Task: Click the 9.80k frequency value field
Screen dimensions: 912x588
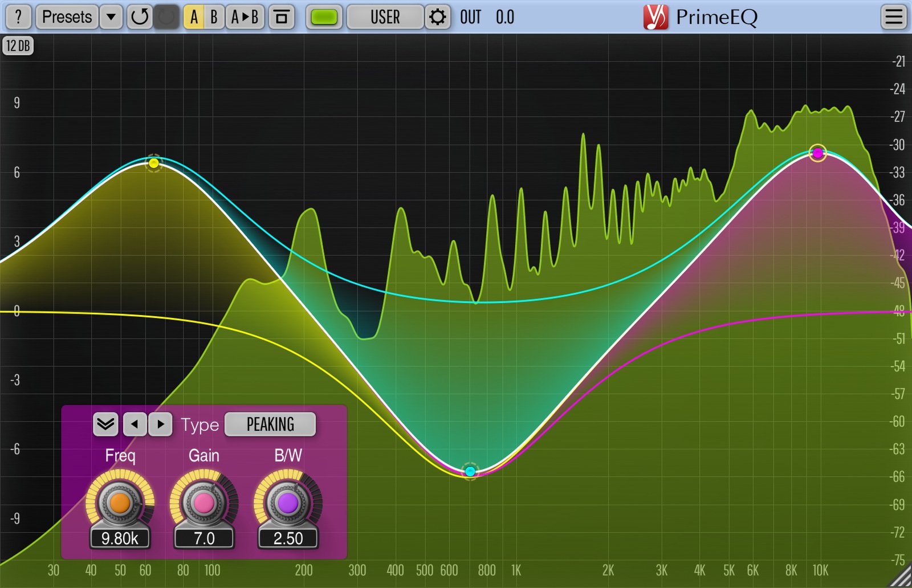Action: [120, 538]
